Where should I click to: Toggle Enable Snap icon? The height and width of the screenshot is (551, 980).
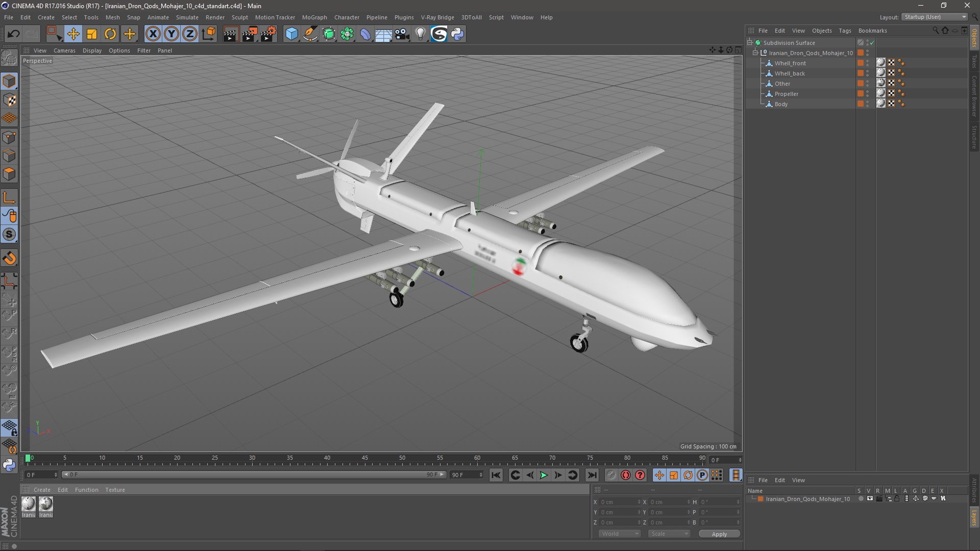(x=9, y=235)
